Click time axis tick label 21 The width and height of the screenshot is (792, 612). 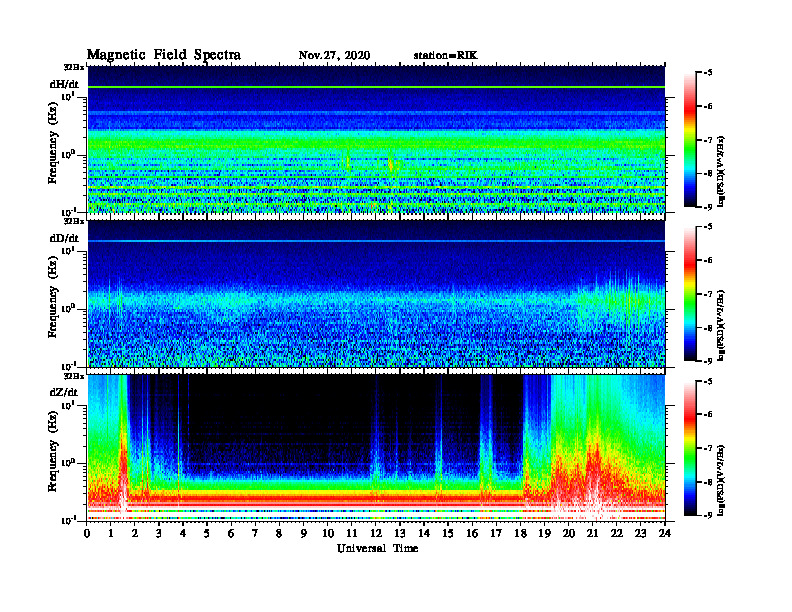(x=592, y=534)
